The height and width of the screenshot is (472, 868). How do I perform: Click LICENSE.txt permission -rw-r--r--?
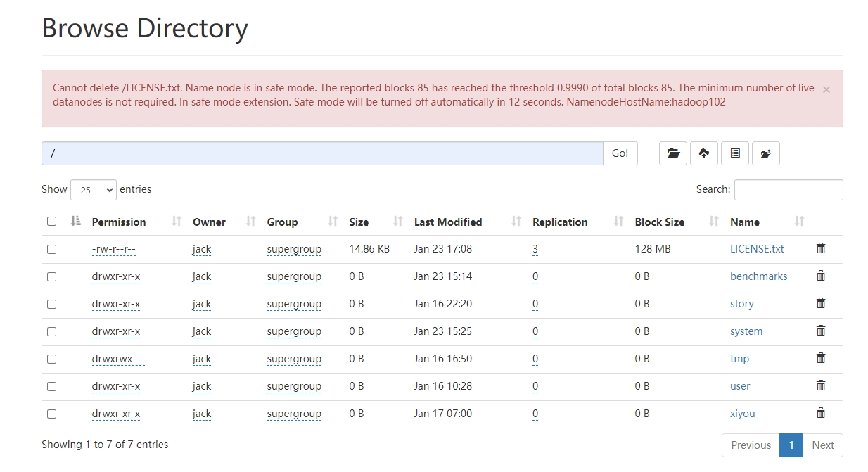pos(114,249)
